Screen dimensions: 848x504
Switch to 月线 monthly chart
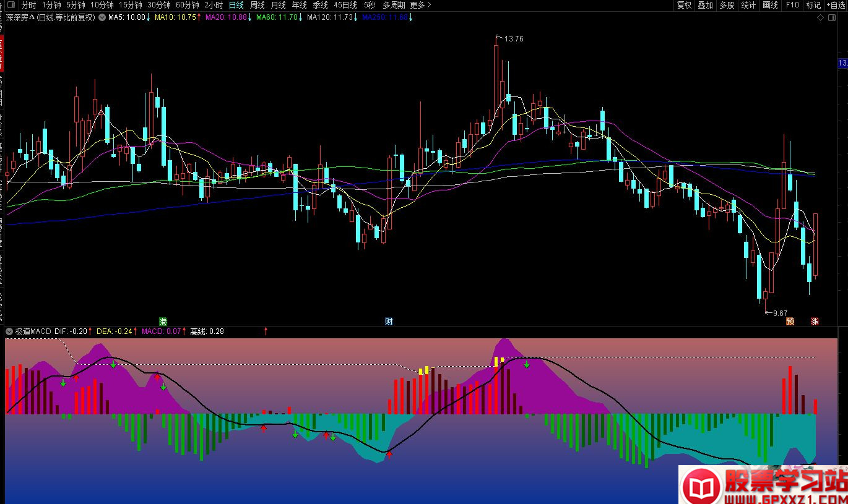pos(279,5)
